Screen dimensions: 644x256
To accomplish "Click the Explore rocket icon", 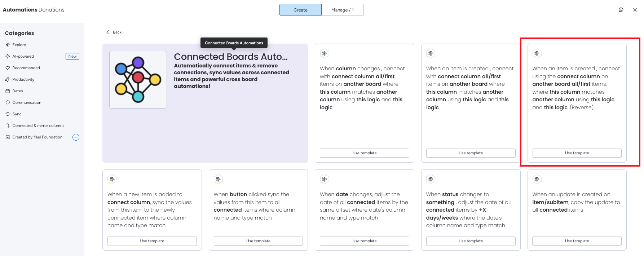I will (8, 45).
